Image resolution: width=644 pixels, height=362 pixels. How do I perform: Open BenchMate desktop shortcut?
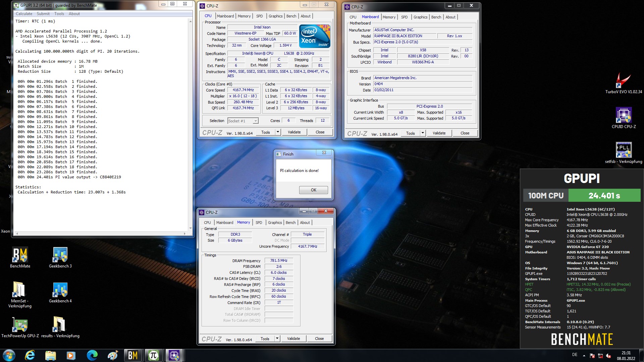[20, 257]
